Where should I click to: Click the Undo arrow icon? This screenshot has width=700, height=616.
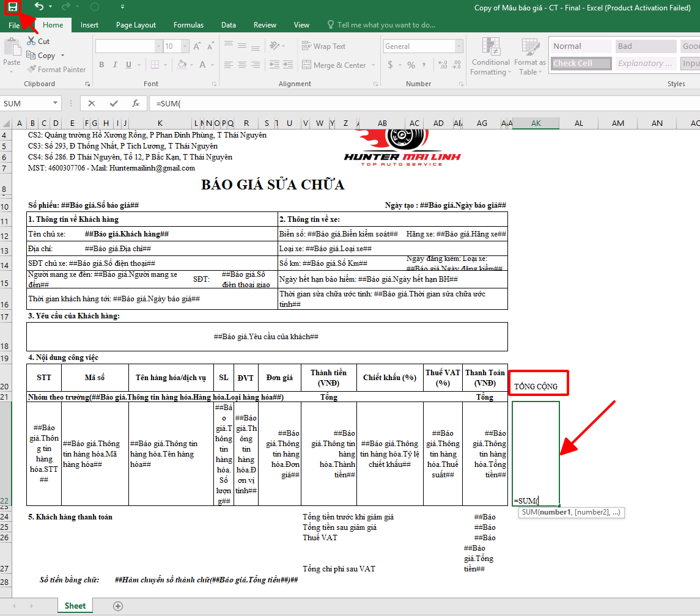click(x=39, y=7)
